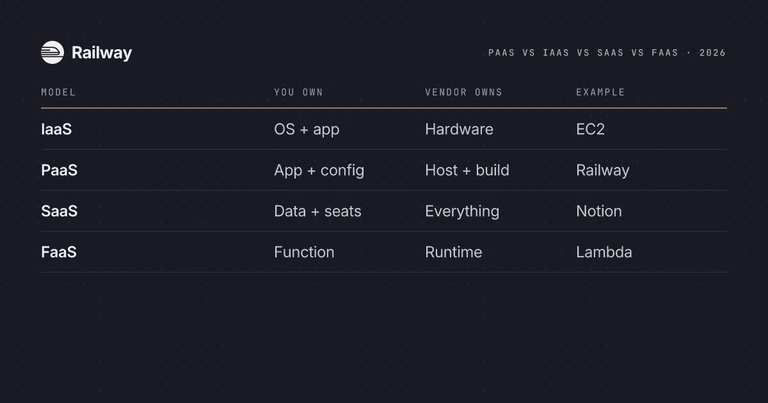The image size is (768, 403).
Task: Click the Railway train logo icon
Action: click(52, 52)
